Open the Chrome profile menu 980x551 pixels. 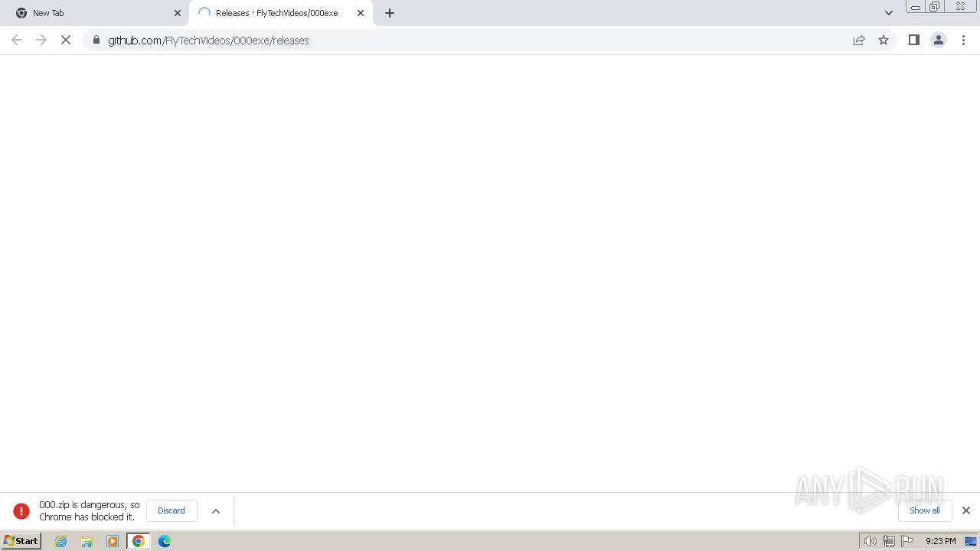coord(939,40)
